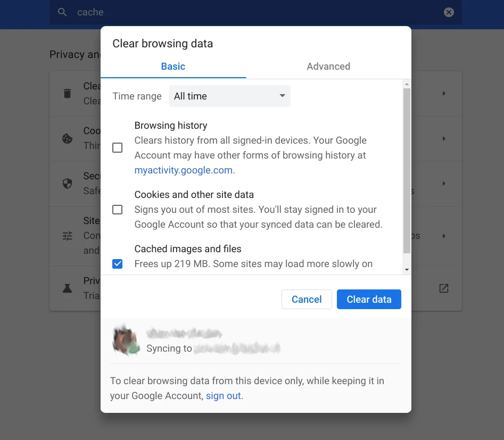Screen dimensions: 504x440
Task: Open the Time range dropdown
Action: pos(230,96)
